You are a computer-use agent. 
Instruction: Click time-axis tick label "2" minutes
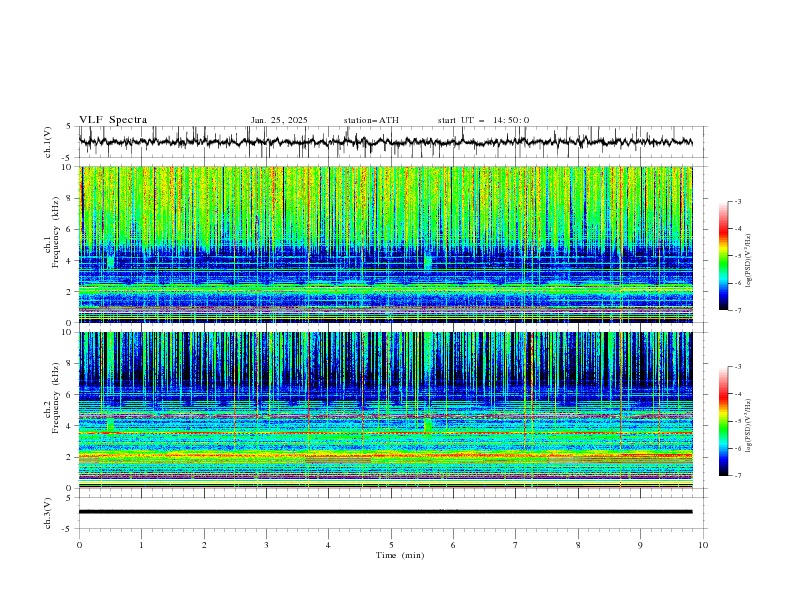pyautogui.click(x=204, y=545)
